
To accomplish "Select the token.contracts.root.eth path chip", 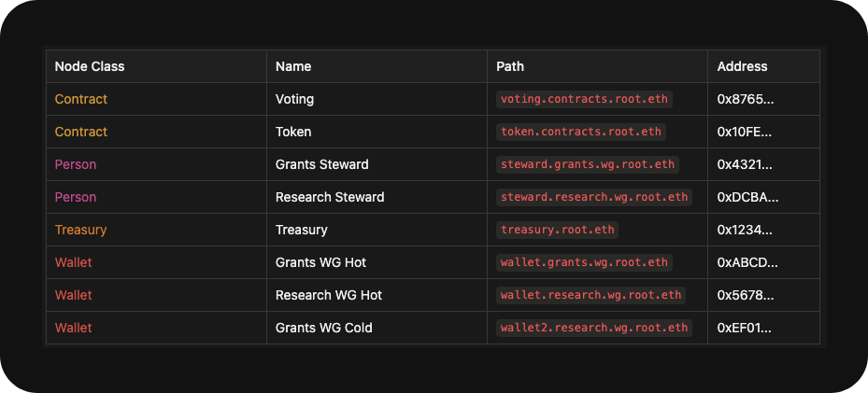I will 581,132.
